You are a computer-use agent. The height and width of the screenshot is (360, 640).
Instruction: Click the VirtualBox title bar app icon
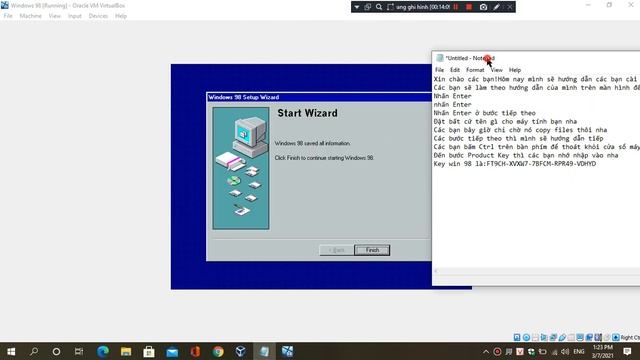(5, 5)
